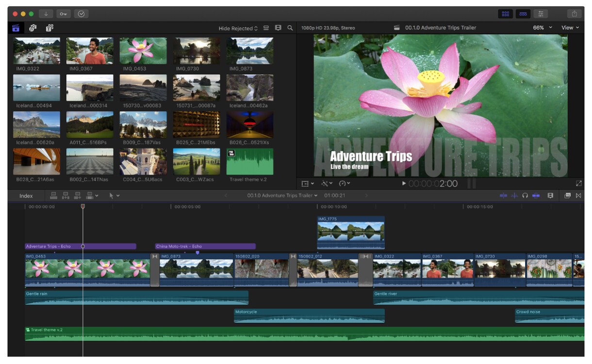Click the solo headphones icon
Viewport: 592px width, 364px height.
(x=525, y=196)
